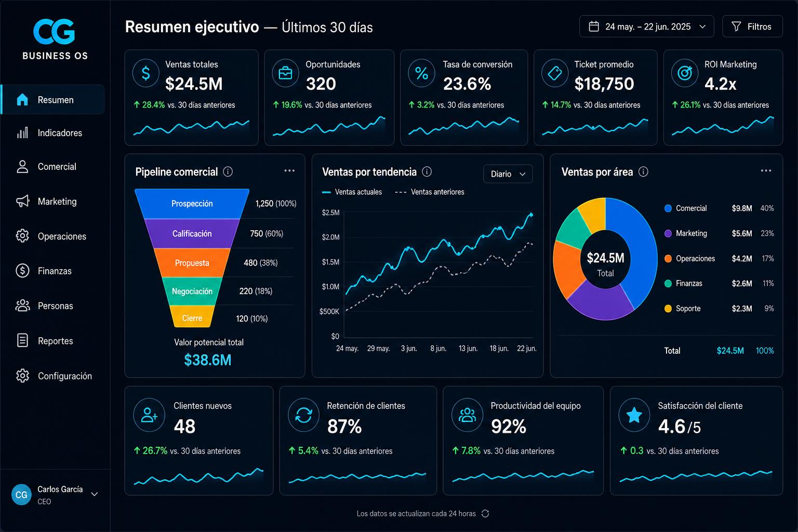Open Resumen home icon in sidebar

tap(22, 100)
